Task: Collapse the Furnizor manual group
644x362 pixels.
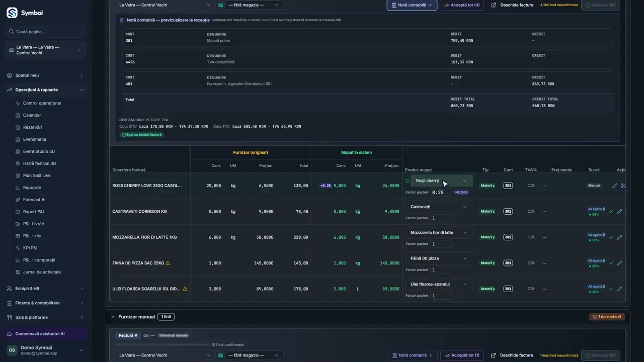Action: 113,317
